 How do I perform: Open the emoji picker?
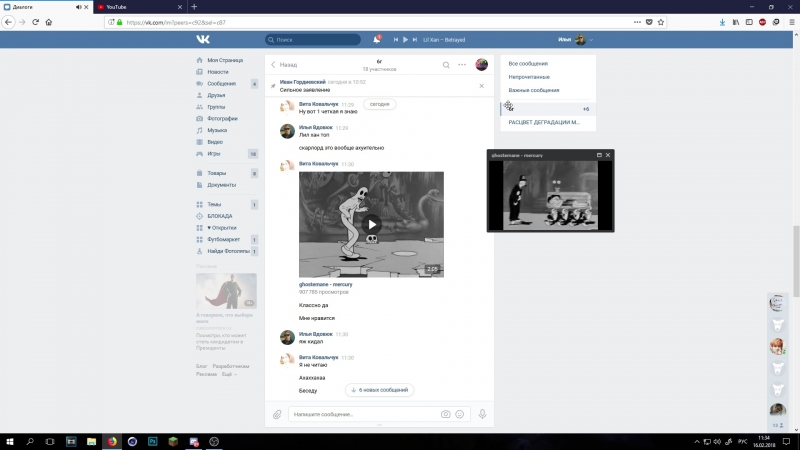coord(460,414)
